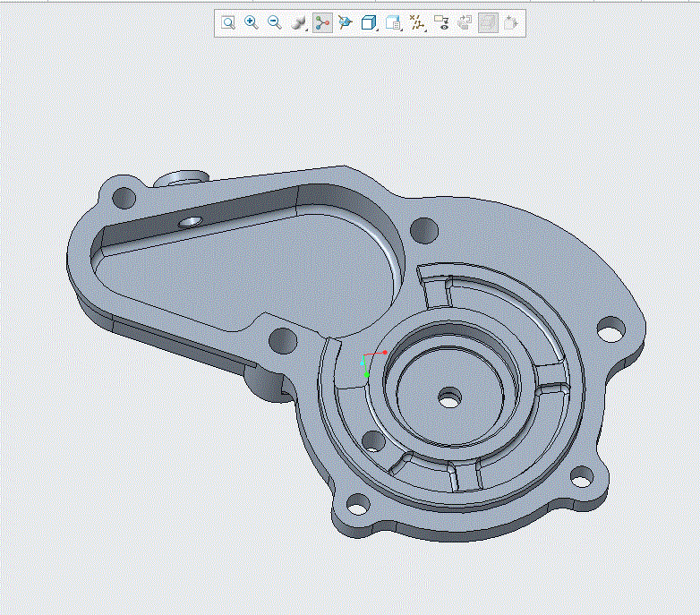
Task: Open the view manager icon
Action: [x=392, y=22]
